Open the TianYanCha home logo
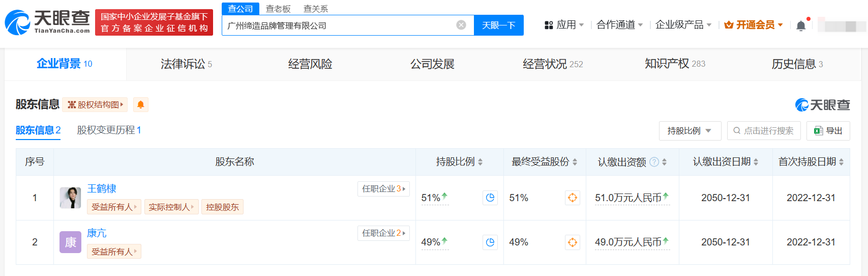The width and height of the screenshot is (868, 276). [47, 22]
